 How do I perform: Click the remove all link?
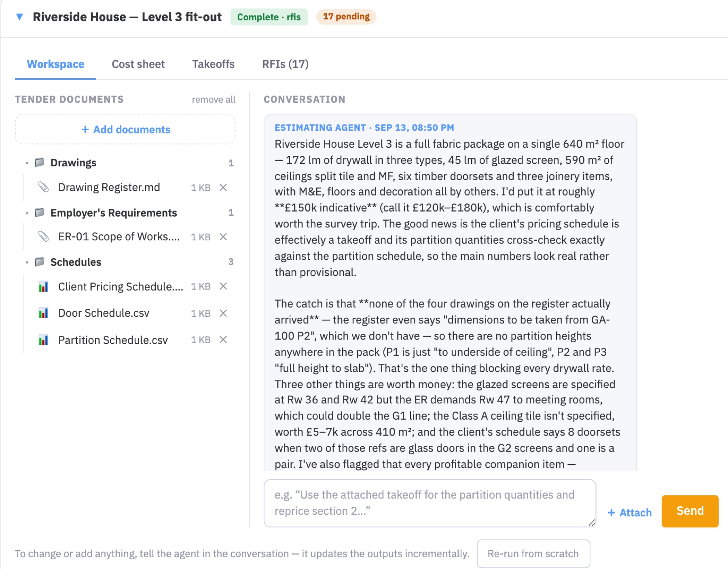[214, 100]
